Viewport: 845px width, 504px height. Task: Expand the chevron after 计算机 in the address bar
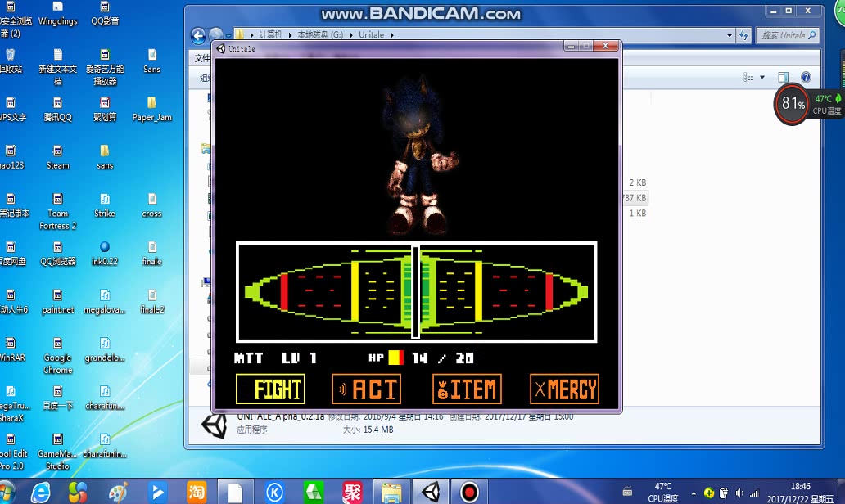click(x=290, y=35)
